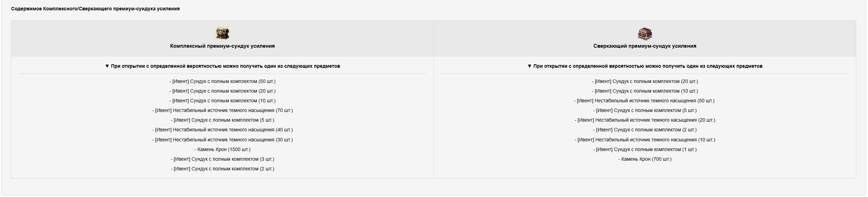The width and height of the screenshot is (868, 197).
Task: Click the Сверкающий премиум-сундук усиления column title
Action: [645, 46]
